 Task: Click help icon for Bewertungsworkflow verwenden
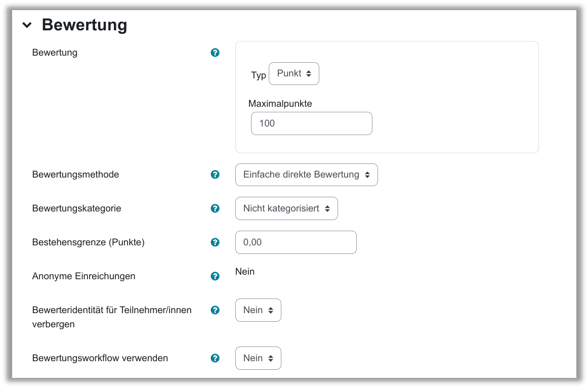(x=215, y=358)
